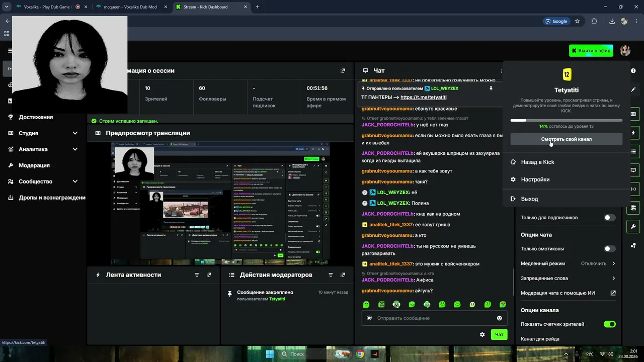Click the Chrome icon in the taskbar
644x362 pixels.
pos(360,354)
